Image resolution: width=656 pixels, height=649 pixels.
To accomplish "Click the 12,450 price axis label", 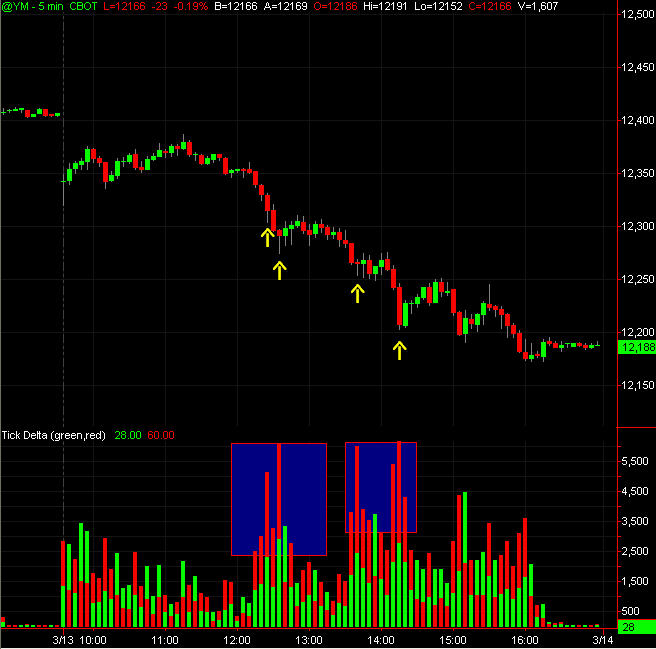I will (638, 67).
